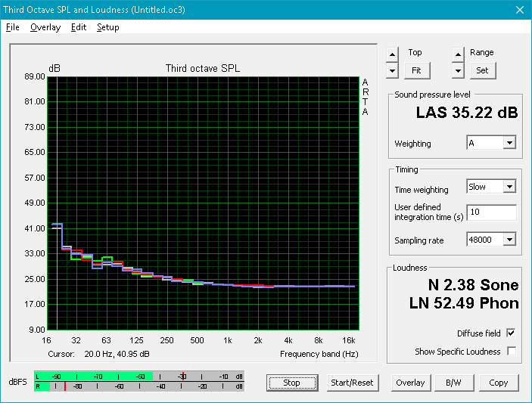Click the Stop button
532x403 pixels.
pyautogui.click(x=292, y=383)
